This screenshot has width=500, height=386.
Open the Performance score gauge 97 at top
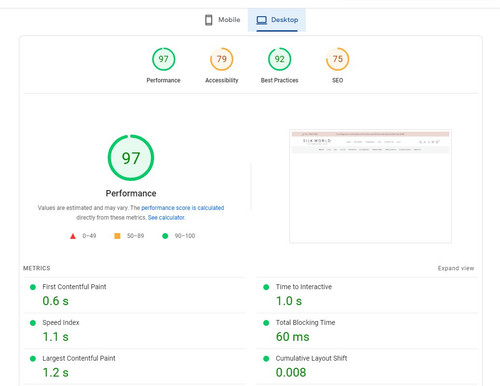coord(163,59)
